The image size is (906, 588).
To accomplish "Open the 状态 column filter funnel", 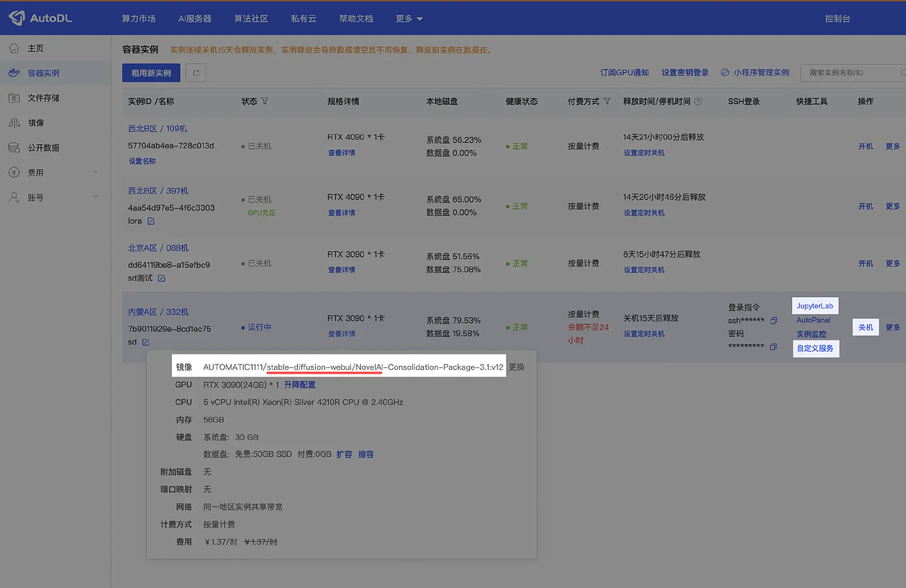I will pyautogui.click(x=264, y=101).
